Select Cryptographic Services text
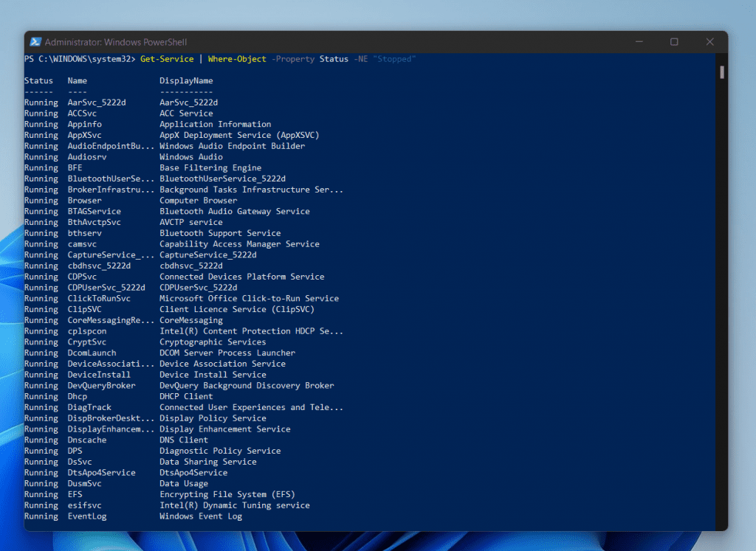The width and height of the screenshot is (756, 551). [x=213, y=342]
